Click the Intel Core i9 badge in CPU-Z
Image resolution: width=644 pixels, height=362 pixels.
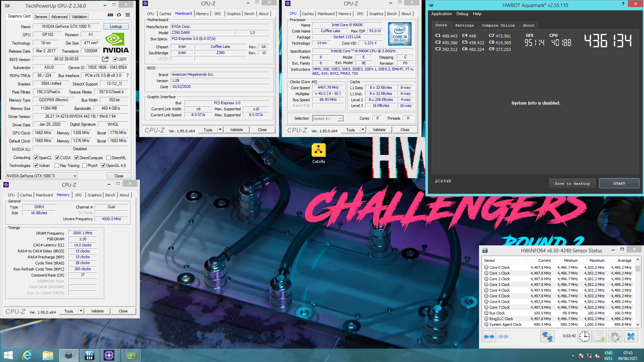click(x=400, y=34)
